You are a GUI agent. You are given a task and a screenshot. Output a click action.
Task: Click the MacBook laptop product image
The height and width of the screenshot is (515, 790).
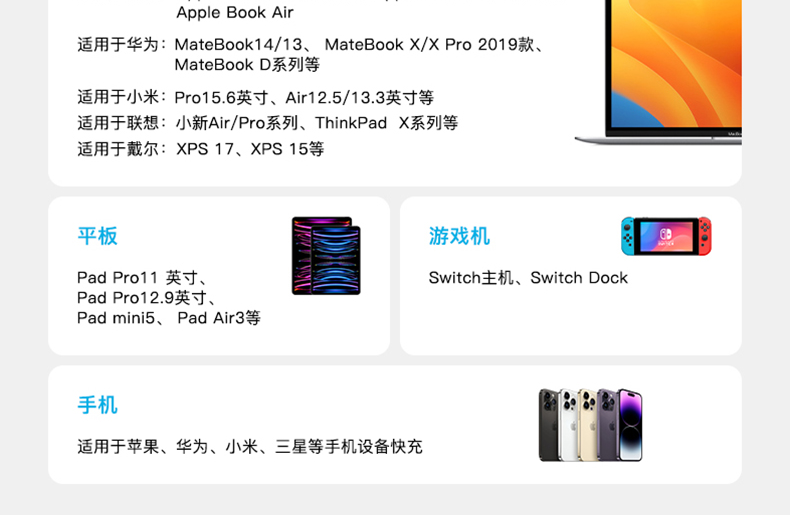(x=659, y=73)
